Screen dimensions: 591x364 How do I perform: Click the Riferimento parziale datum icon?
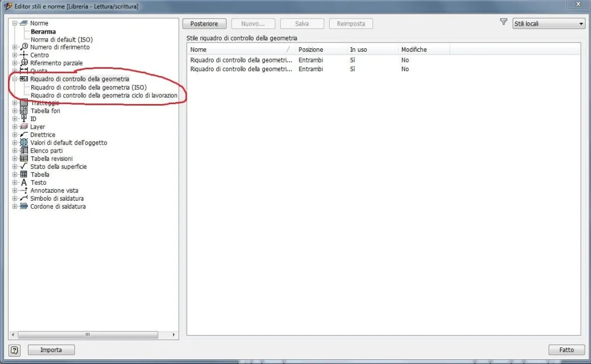24,63
